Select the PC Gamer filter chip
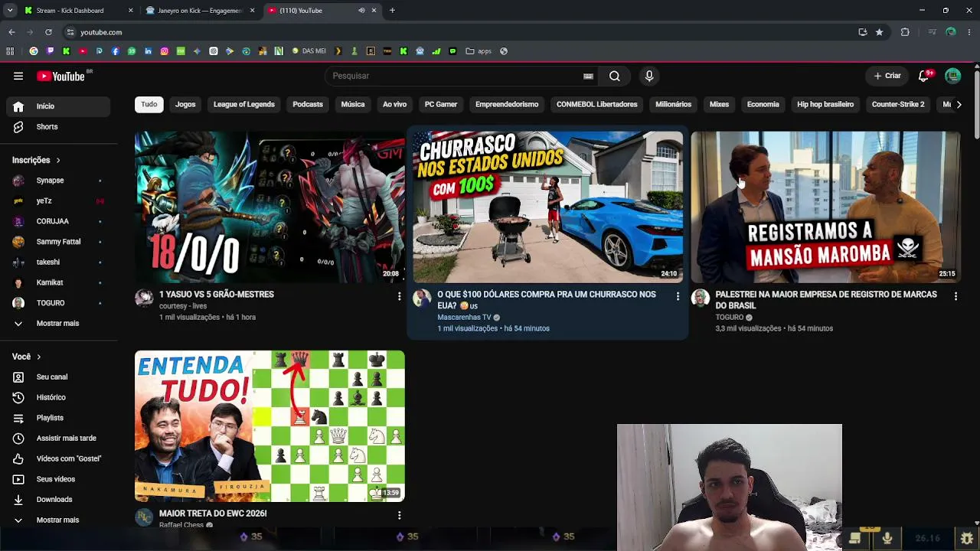980x551 pixels. (441, 104)
